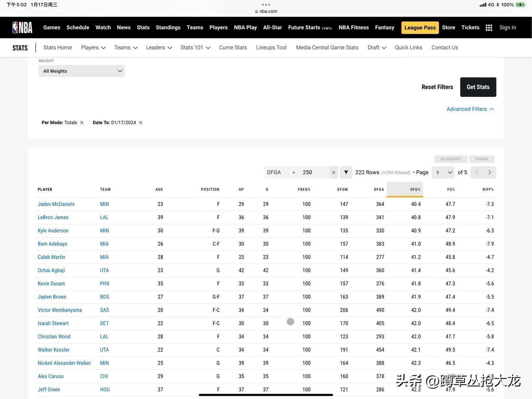Screen dimensions: 532x399
Task: Go to Stats Home
Action: [58, 47]
